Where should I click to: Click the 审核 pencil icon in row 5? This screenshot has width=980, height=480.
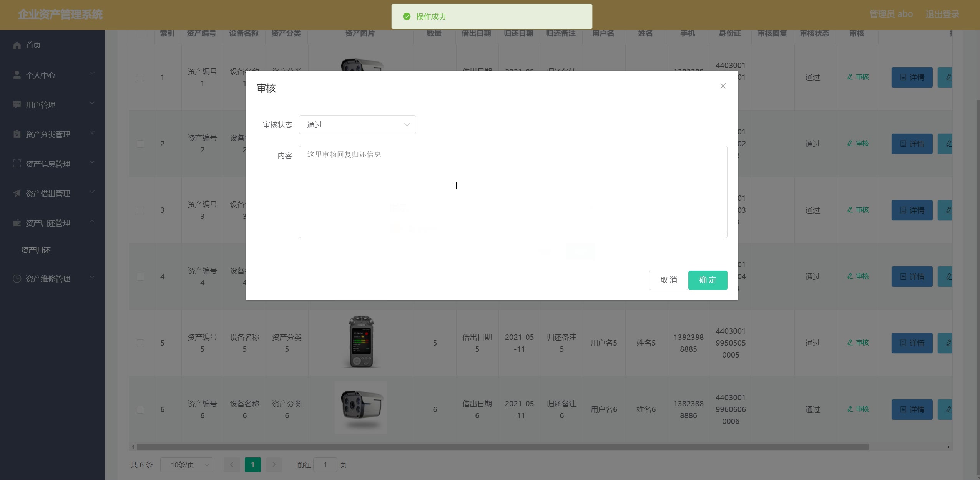(850, 343)
